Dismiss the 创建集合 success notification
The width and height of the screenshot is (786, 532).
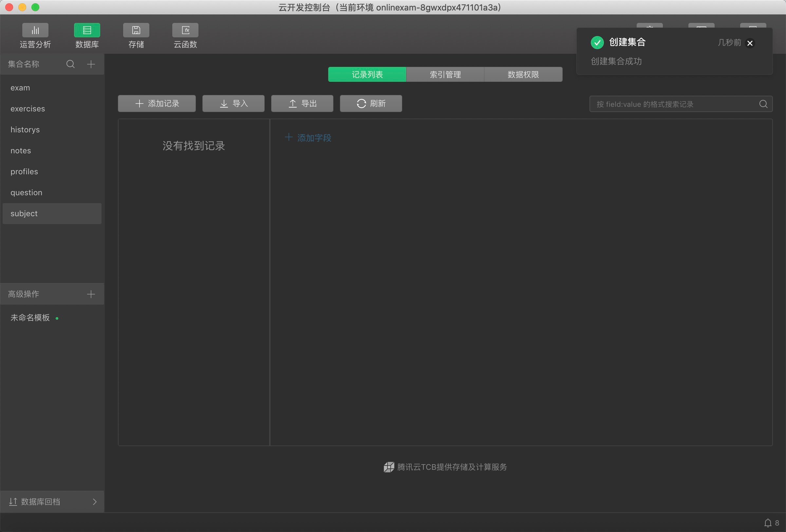pos(749,43)
